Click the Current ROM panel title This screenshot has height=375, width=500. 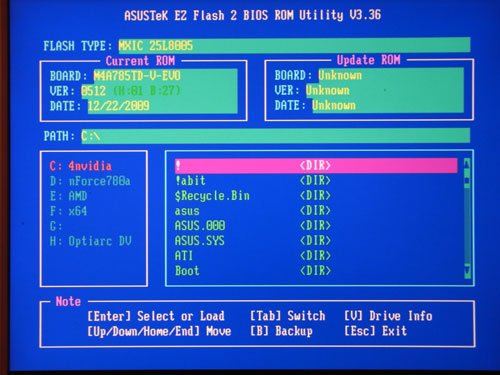pyautogui.click(x=140, y=61)
